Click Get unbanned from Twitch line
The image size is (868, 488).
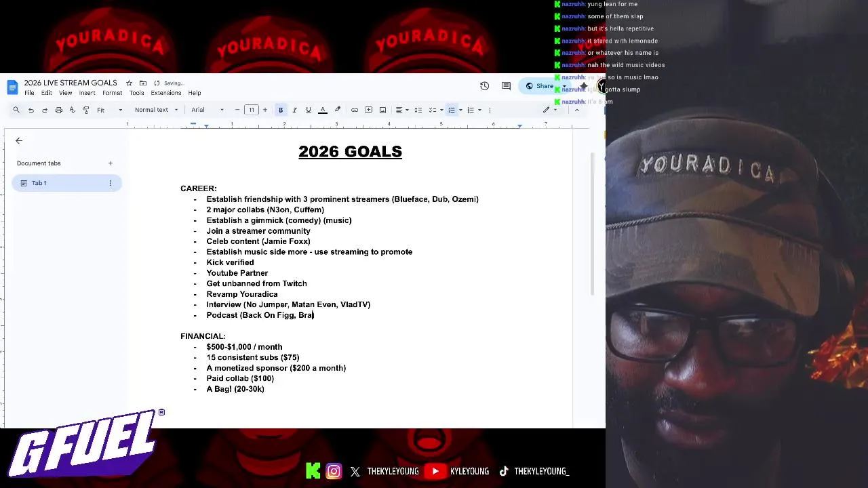[256, 283]
